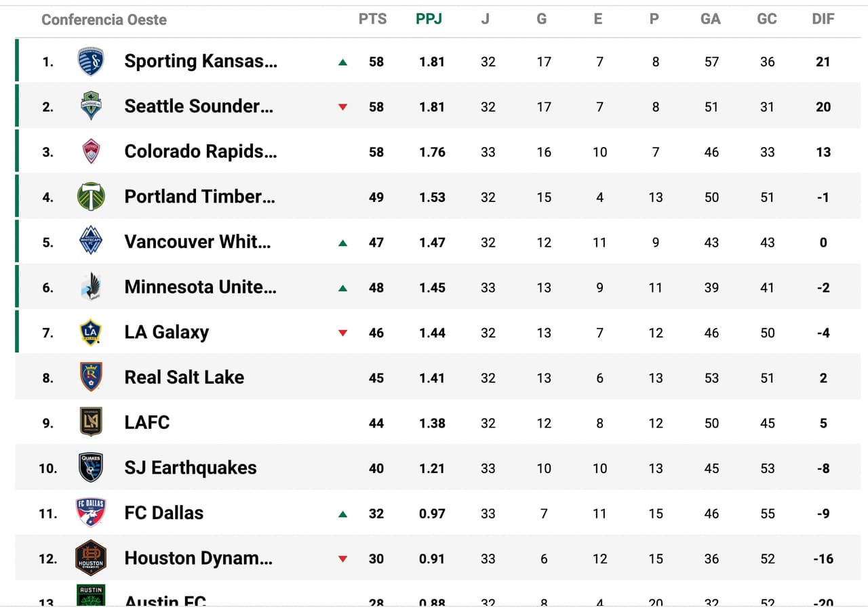Viewport: 868px width, 610px height.
Task: Click the Seattle Sounders crest icon
Action: pyautogui.click(x=91, y=106)
